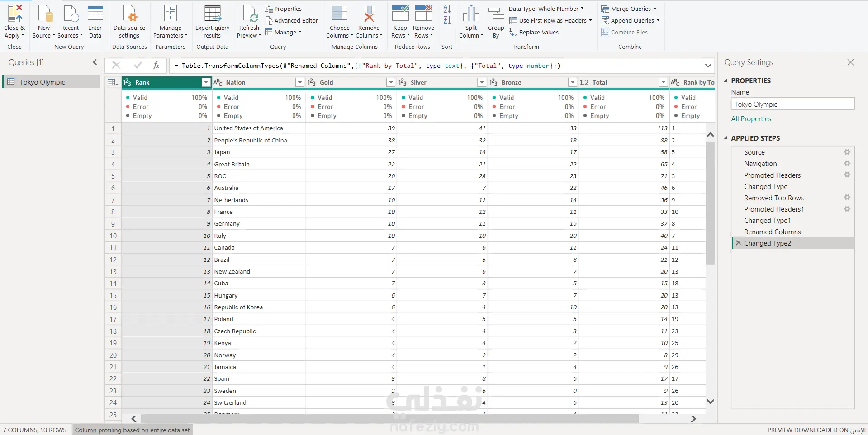Select the Tokyo Olympic query

coord(52,82)
